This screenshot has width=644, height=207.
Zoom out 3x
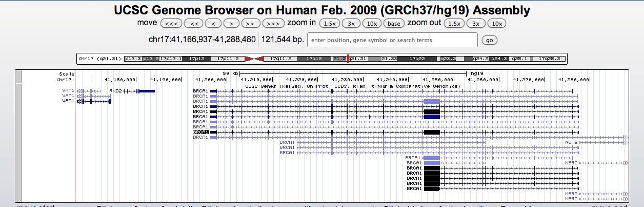(476, 24)
